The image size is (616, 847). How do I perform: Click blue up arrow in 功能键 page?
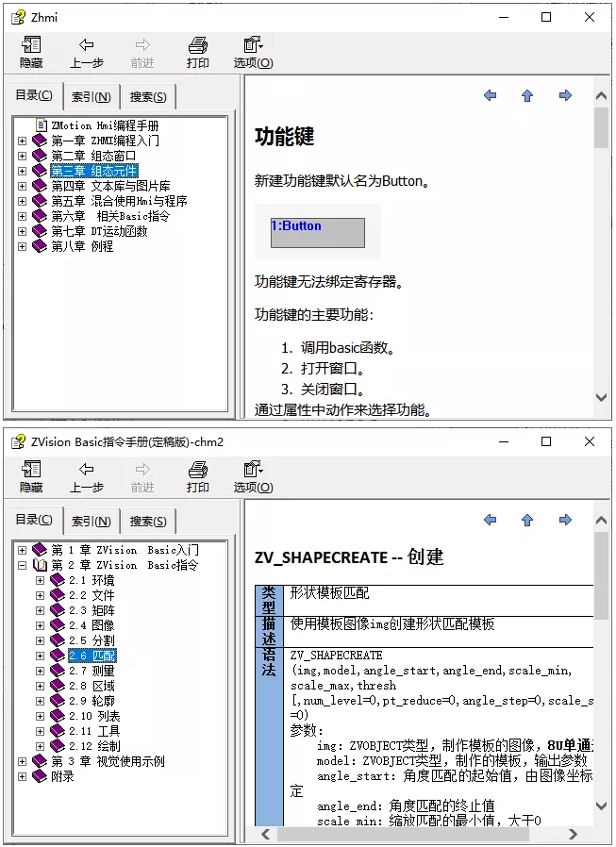527,95
